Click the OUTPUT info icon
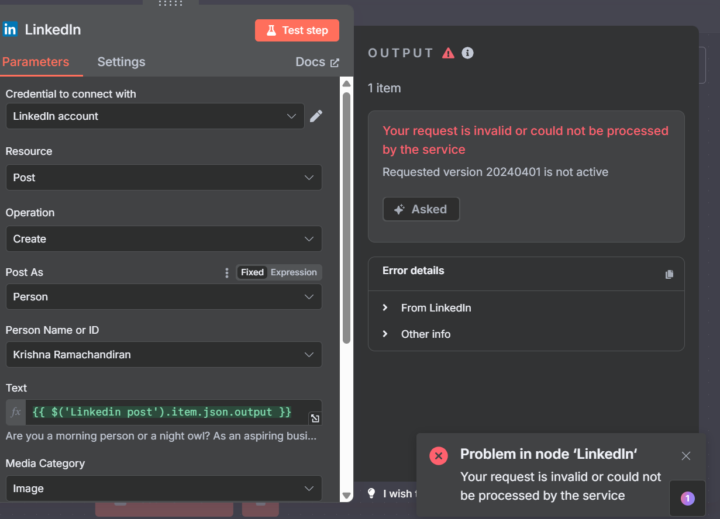The height and width of the screenshot is (519, 720). tap(467, 53)
